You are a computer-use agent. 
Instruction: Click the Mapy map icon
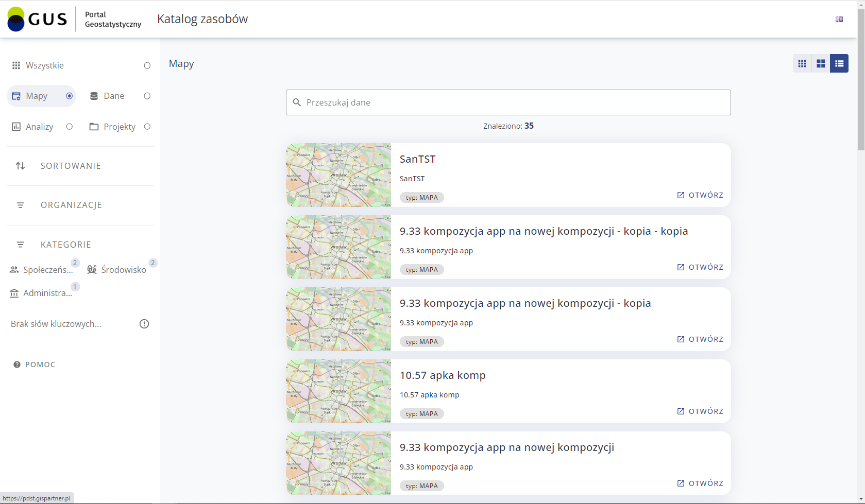(16, 96)
